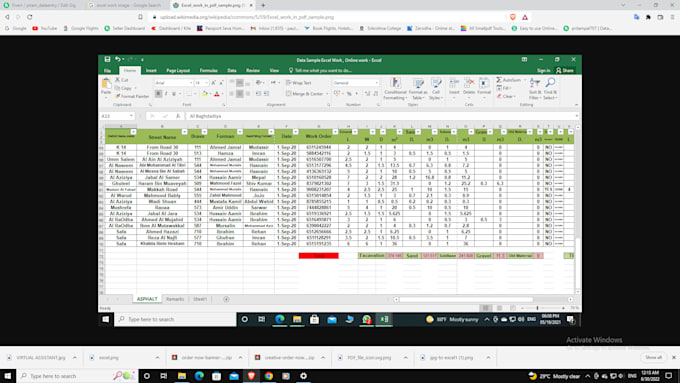Click the Copy icon in Clipboard group
This screenshot has width=680, height=383.
118,88
